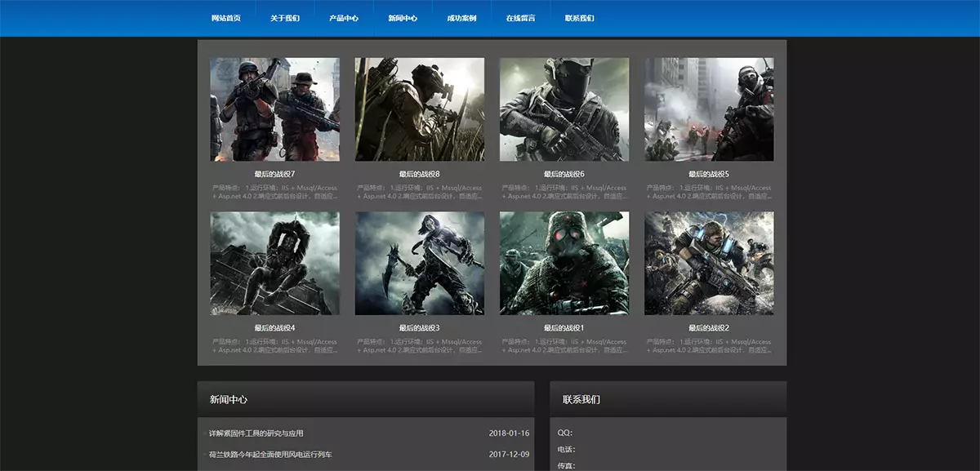View the 最后的战役6 product image
The height and width of the screenshot is (471, 980).
pyautogui.click(x=564, y=109)
